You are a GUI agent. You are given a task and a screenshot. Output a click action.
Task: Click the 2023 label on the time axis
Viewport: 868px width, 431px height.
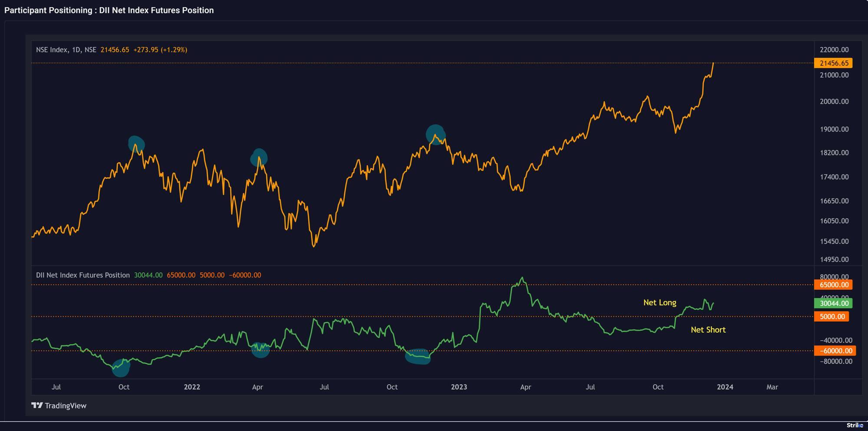pos(459,386)
